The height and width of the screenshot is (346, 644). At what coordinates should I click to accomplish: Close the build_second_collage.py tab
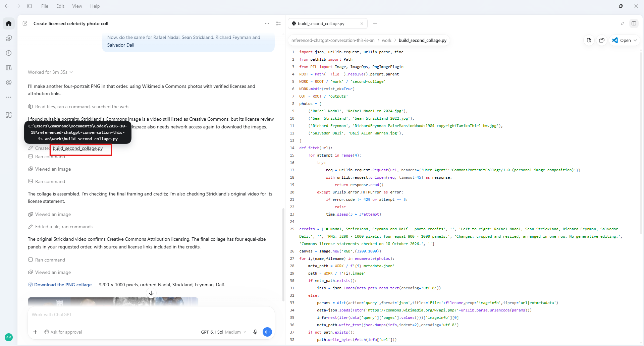pyautogui.click(x=362, y=23)
